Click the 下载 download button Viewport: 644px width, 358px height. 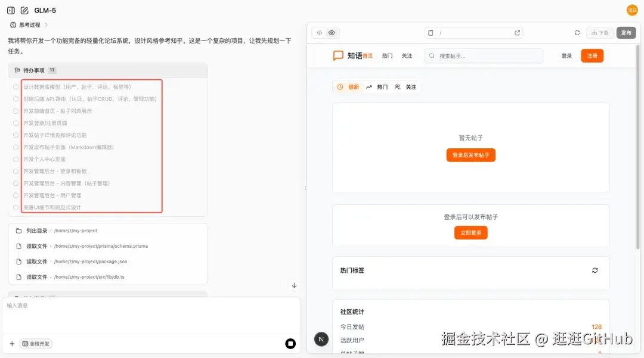tap(600, 33)
